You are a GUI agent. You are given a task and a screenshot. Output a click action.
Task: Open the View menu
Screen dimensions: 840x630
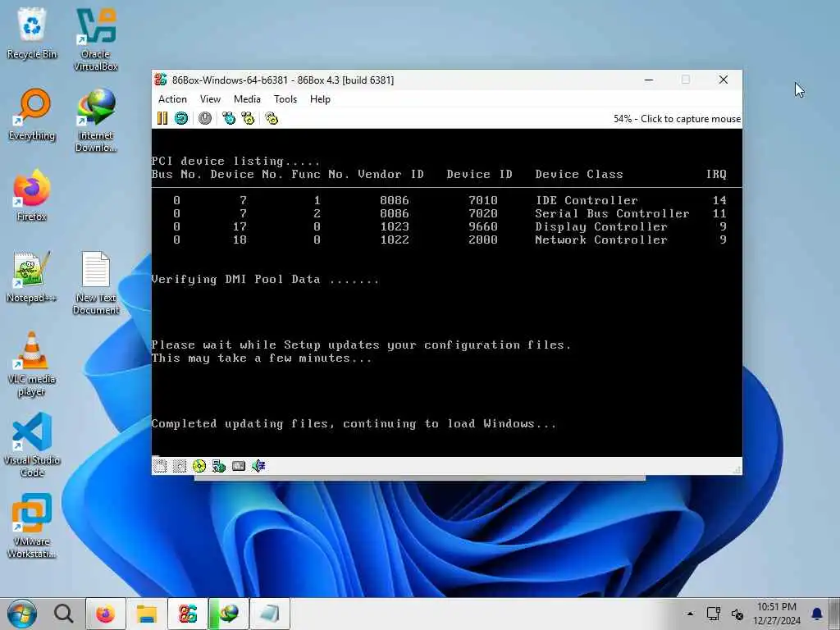210,99
